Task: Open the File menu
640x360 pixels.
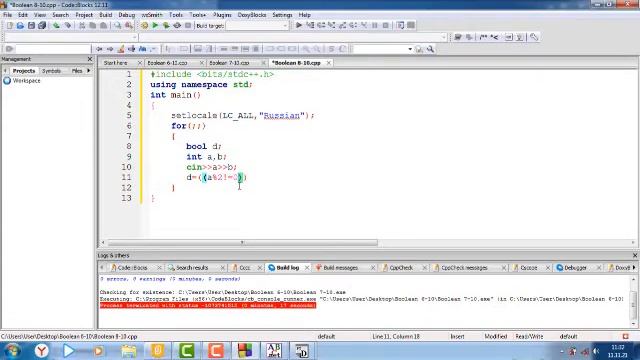Action: 7,15
